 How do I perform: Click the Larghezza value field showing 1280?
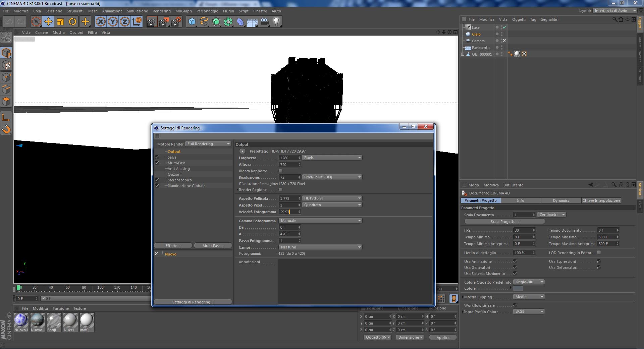point(289,158)
